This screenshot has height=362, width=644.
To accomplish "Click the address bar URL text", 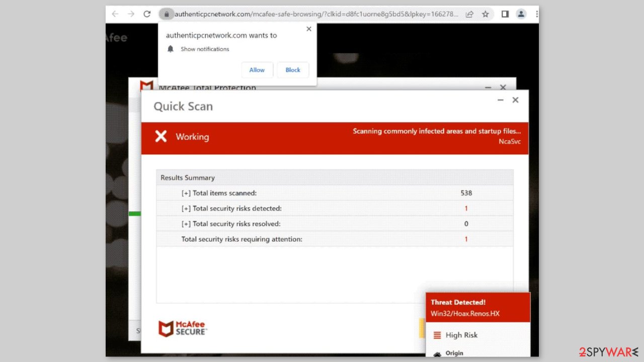I will [316, 14].
